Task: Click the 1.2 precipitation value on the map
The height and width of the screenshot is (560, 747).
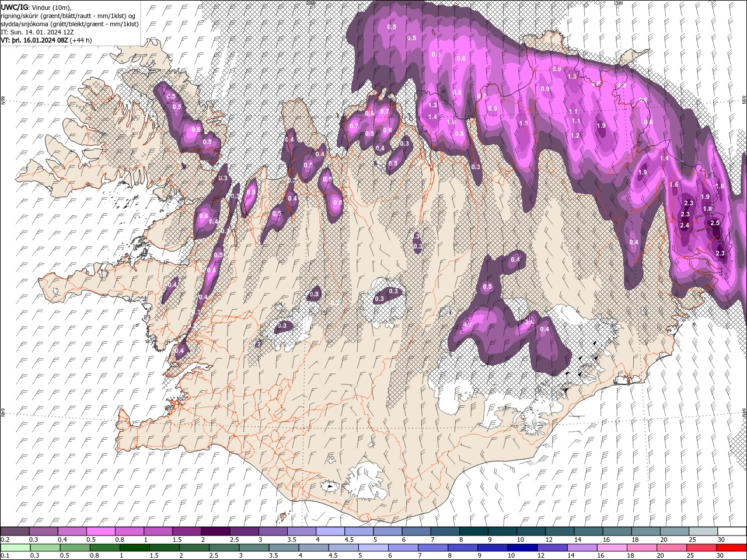Action: pyautogui.click(x=575, y=135)
